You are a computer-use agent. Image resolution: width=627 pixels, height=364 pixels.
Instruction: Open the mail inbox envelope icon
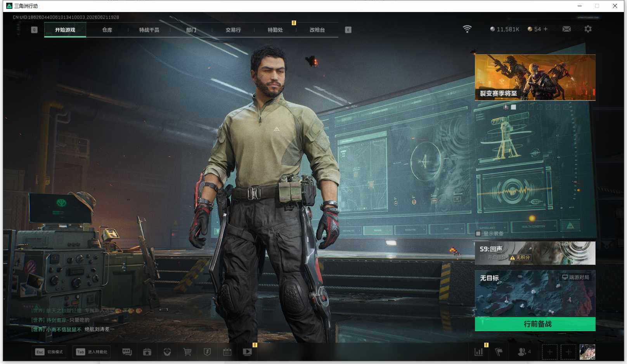coord(566,29)
